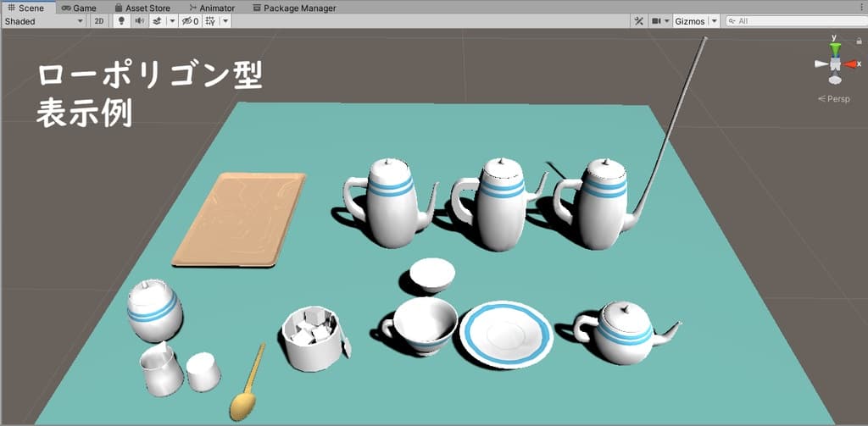Toggle 2D view mode
The image size is (868, 426).
click(x=99, y=21)
